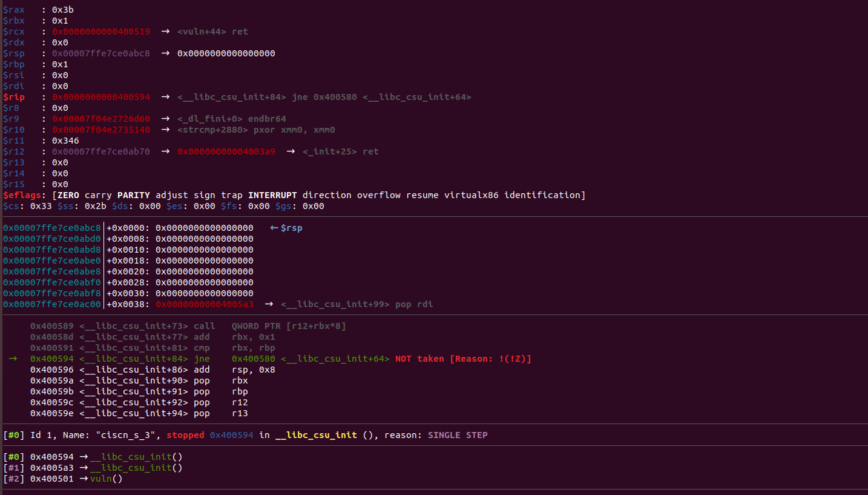This screenshot has width=868, height=495.
Task: Select the $rax value 0x3b
Action: (x=63, y=10)
